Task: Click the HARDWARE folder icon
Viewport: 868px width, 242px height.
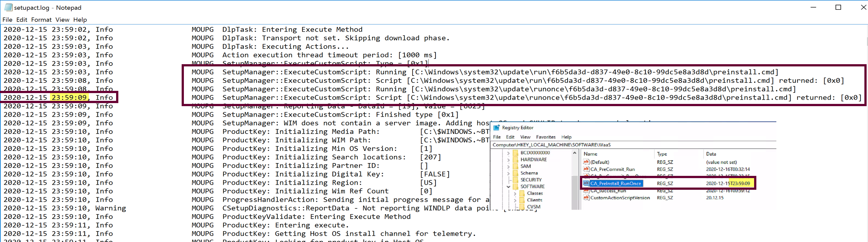Action: coord(516,159)
